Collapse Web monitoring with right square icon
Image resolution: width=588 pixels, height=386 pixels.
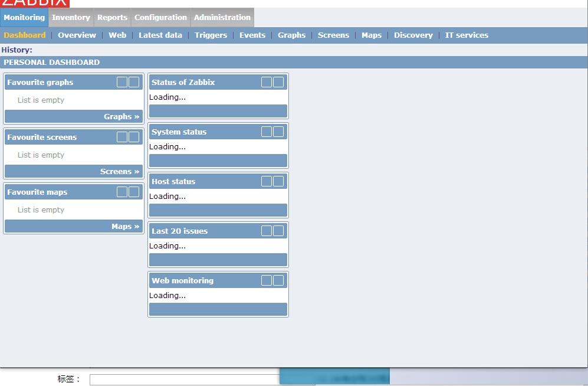coord(278,280)
